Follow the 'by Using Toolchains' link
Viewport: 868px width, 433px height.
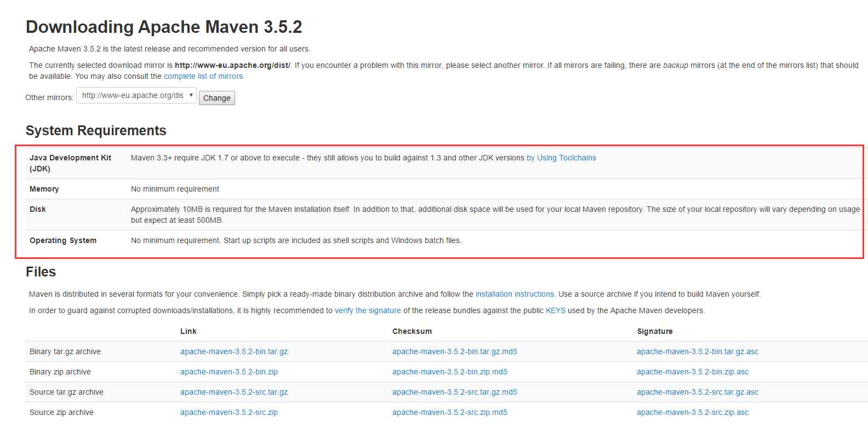(561, 158)
